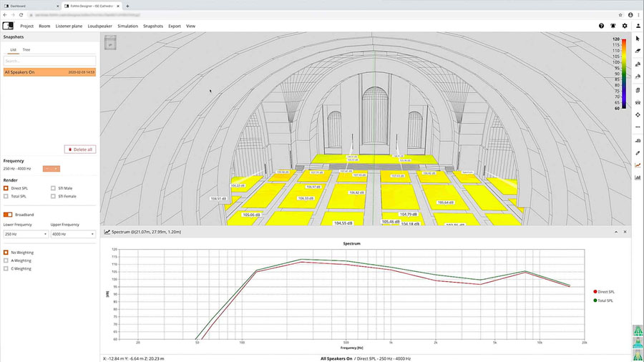Viewport: 644px width, 362px height.
Task: Open the Listener plane menu
Action: (69, 26)
